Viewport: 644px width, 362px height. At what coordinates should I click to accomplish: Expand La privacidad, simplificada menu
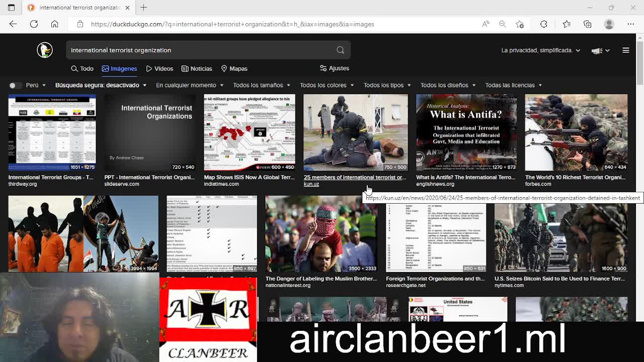pyautogui.click(x=541, y=50)
